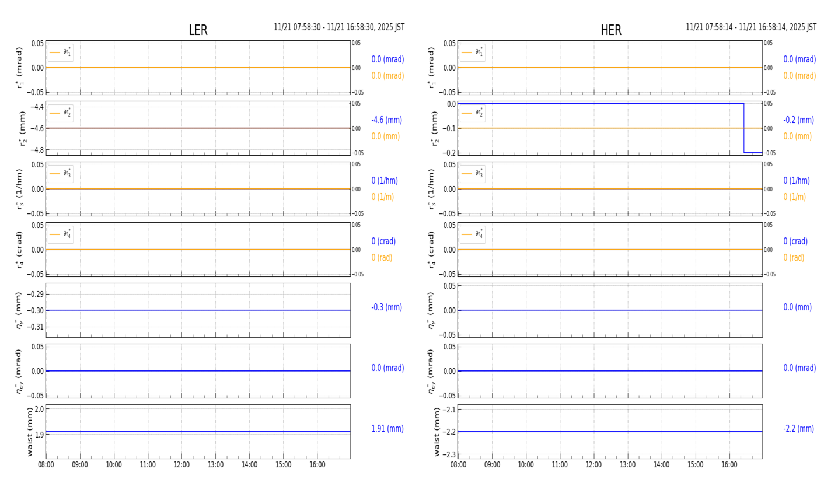Image resolution: width=824 pixels, height=504 pixels.
Task: Click the orange flat line in HER r2* plot
Action: pos(610,128)
